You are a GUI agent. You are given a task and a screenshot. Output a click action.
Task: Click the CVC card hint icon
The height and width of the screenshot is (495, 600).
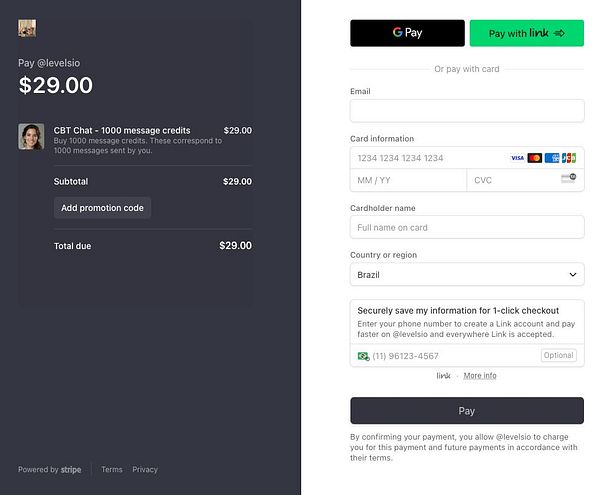point(568,179)
